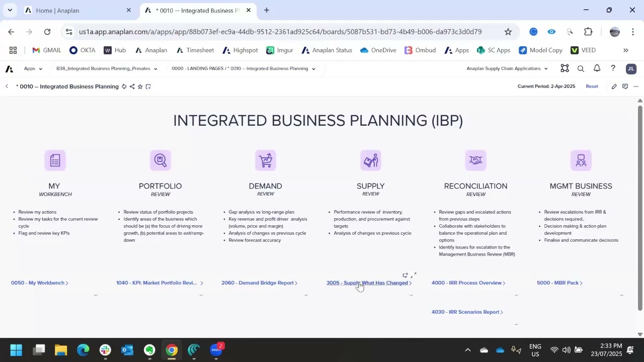The width and height of the screenshot is (644, 362).
Task: Open the Apps dropdown in Anaplan header
Action: coord(33,69)
